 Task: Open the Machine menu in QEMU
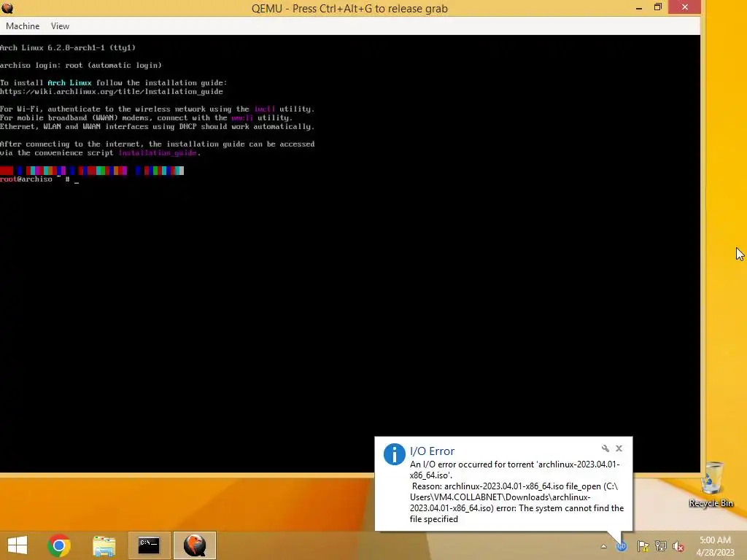[x=23, y=26]
